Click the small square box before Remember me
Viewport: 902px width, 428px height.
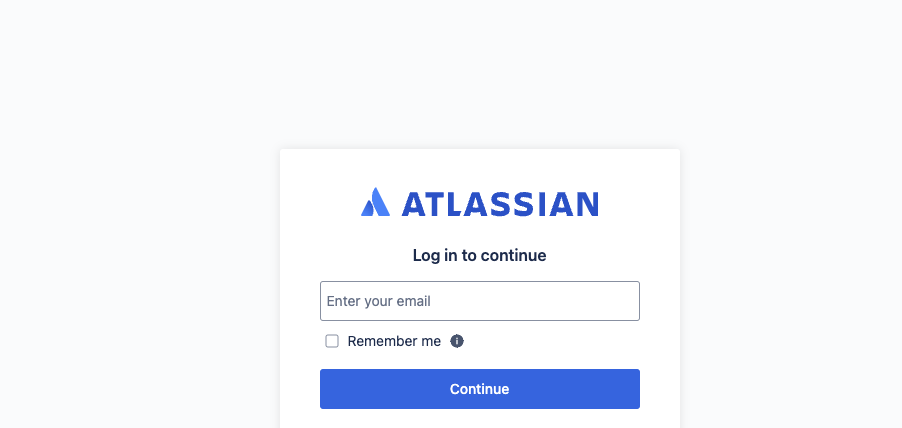pos(332,341)
